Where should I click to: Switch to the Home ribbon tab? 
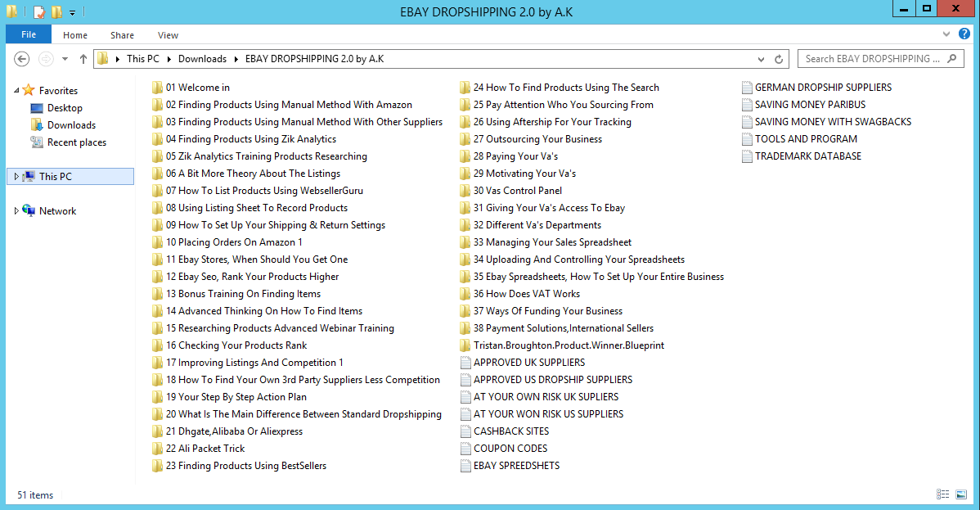75,35
